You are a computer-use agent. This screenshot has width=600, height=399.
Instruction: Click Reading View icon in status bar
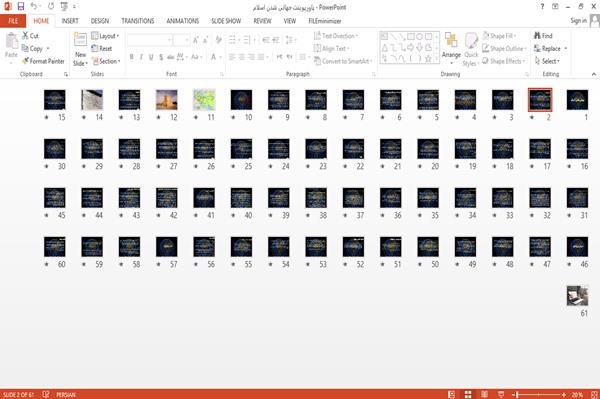click(x=484, y=394)
